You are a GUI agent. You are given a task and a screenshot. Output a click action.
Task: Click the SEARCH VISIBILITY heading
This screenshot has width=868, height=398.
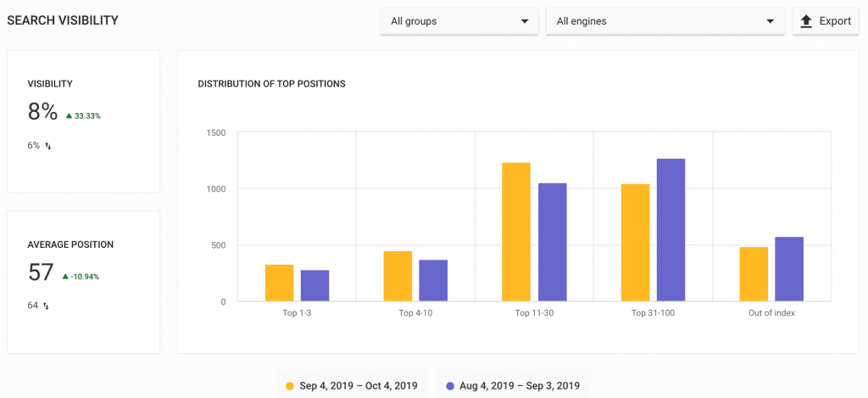pos(63,20)
